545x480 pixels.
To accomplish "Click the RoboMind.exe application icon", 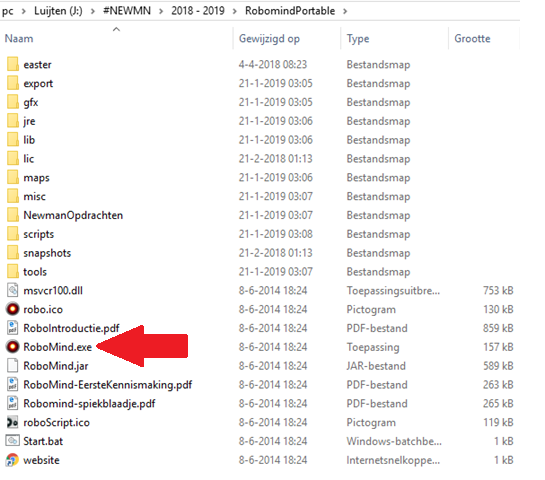I will pyautogui.click(x=13, y=347).
